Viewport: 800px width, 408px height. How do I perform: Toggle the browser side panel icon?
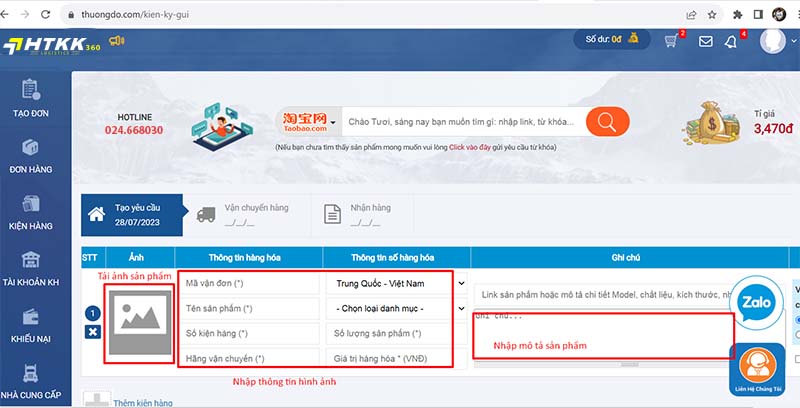[758, 15]
